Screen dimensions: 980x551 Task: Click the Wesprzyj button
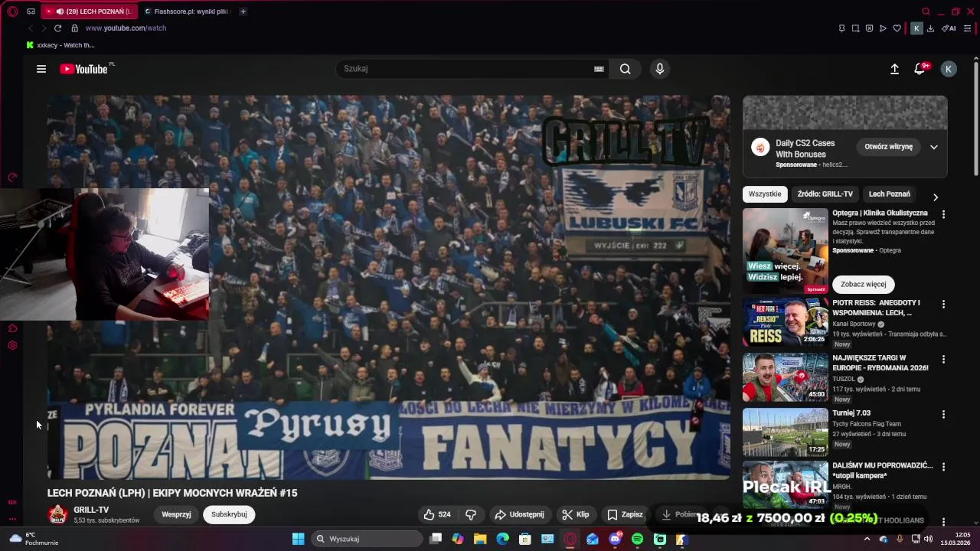[x=176, y=514]
